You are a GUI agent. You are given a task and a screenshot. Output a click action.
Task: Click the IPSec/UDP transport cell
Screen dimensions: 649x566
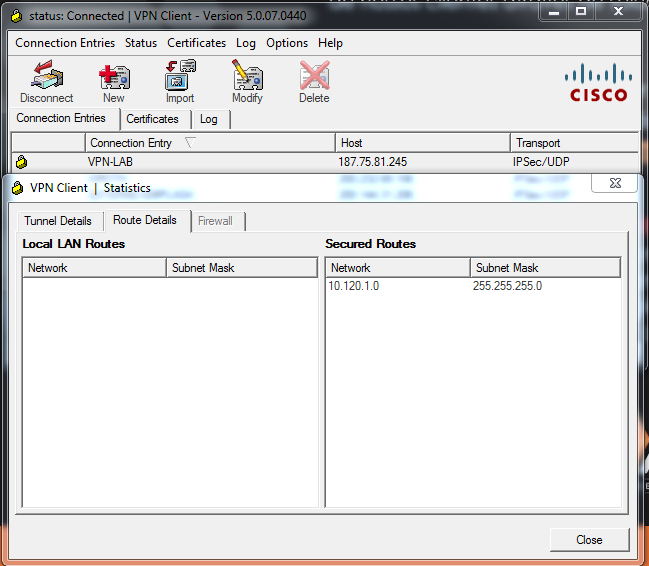[541, 162]
